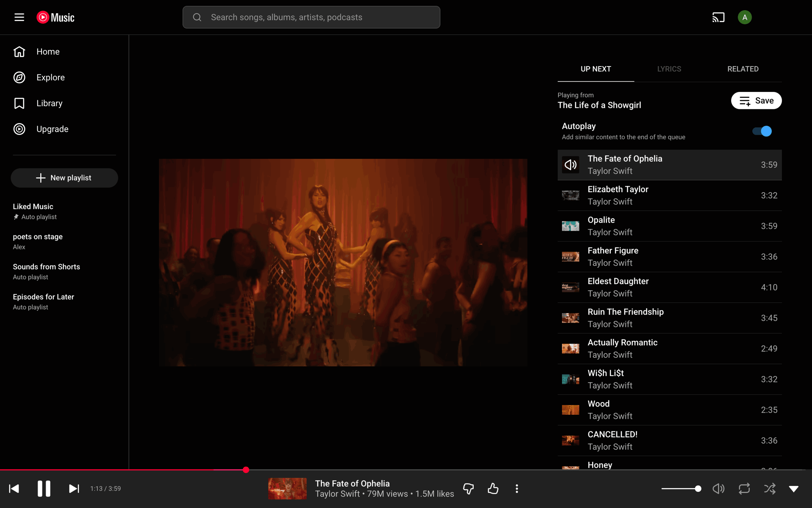The height and width of the screenshot is (508, 812).
Task: Click the Actually Romantic thumbnail
Action: [571, 349]
